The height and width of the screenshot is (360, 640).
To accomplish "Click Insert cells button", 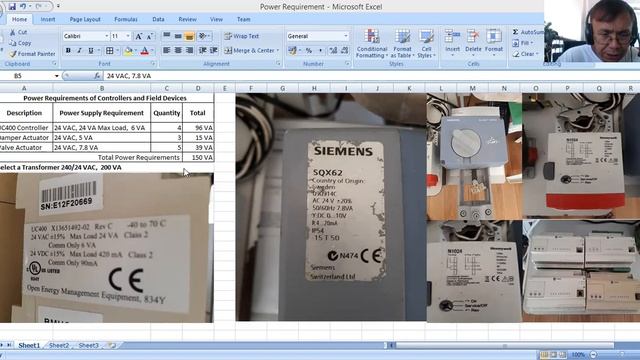I will click(x=452, y=42).
